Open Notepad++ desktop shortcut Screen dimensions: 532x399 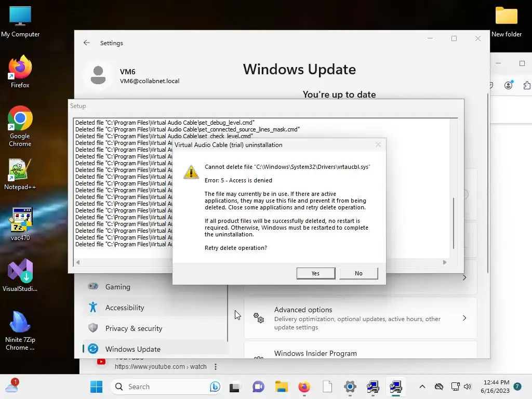[x=20, y=174]
